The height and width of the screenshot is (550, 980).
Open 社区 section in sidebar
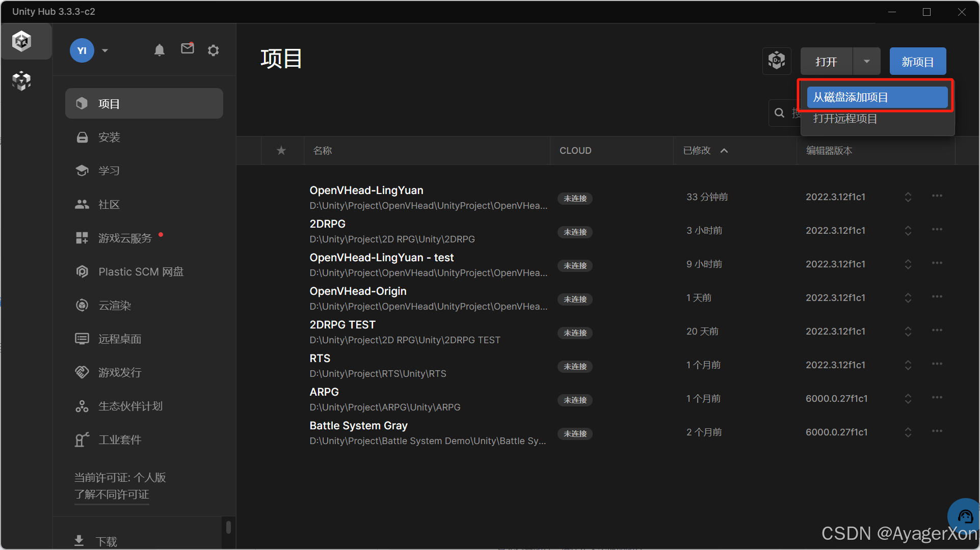(144, 205)
